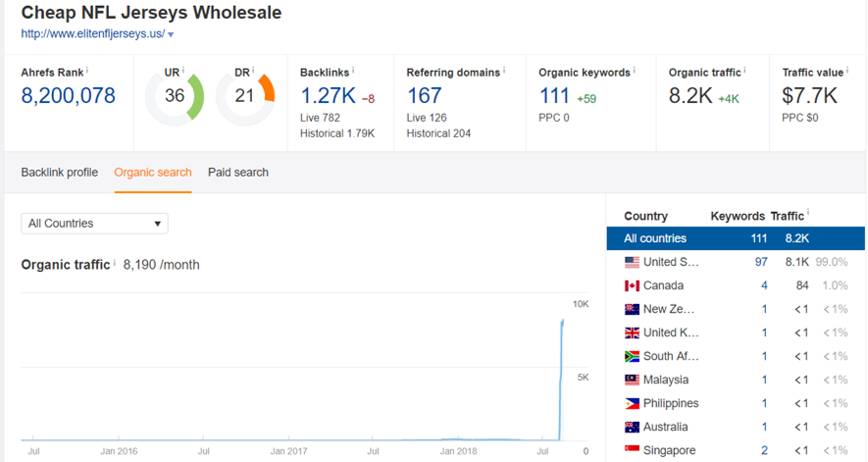Click the Malaysia flag icon

click(x=632, y=380)
